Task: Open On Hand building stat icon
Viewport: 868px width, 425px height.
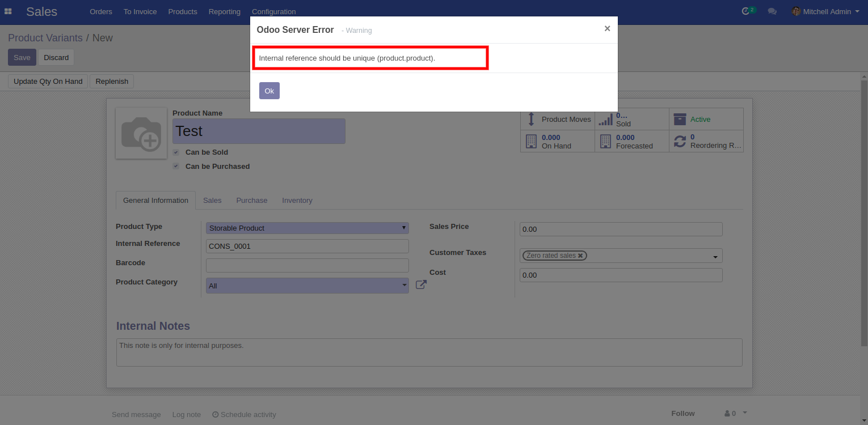Action: tap(531, 141)
